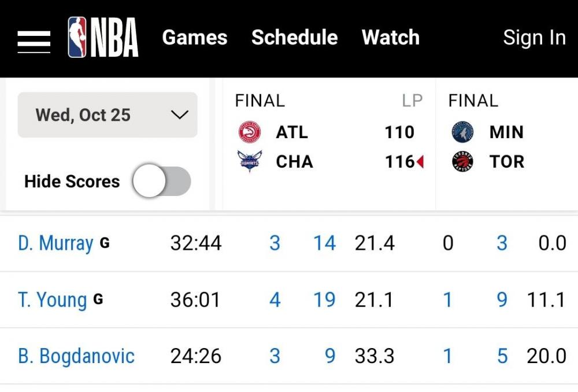
Task: Go to the Games menu
Action: [195, 38]
